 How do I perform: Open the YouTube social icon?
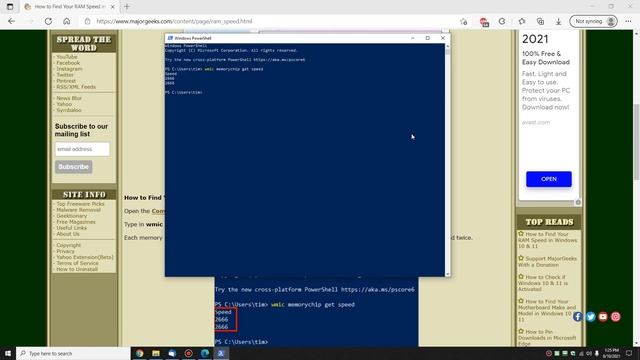coord(603,316)
